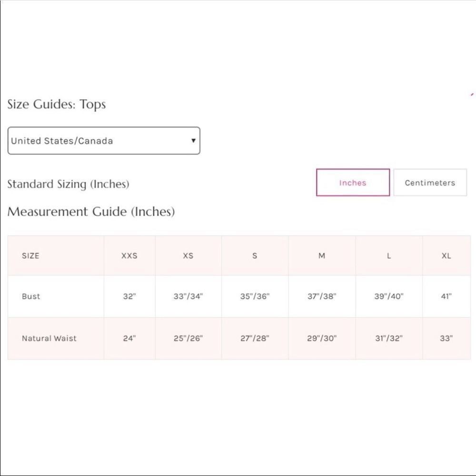Select the M size column header
The height and width of the screenshot is (476, 476).
[322, 256]
